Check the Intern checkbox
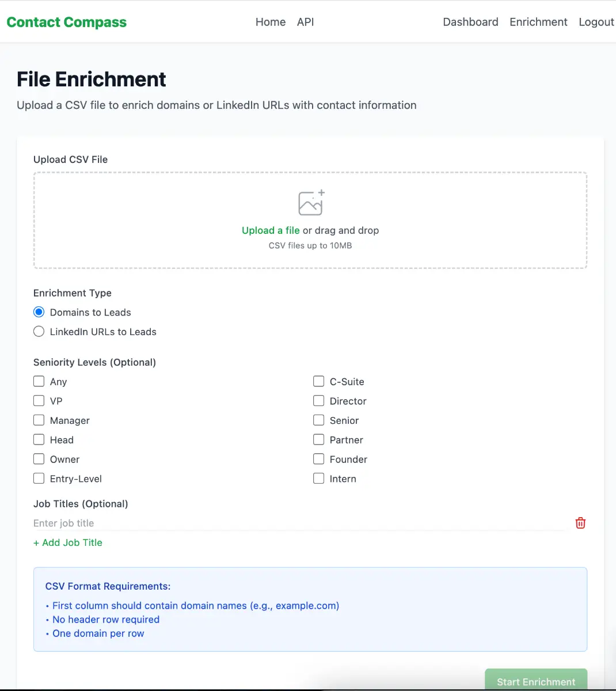616x691 pixels. [319, 479]
